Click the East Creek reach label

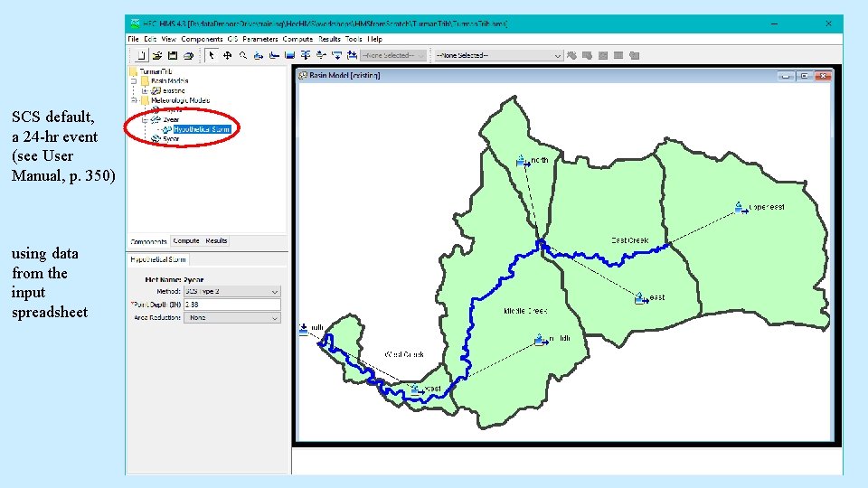point(630,240)
